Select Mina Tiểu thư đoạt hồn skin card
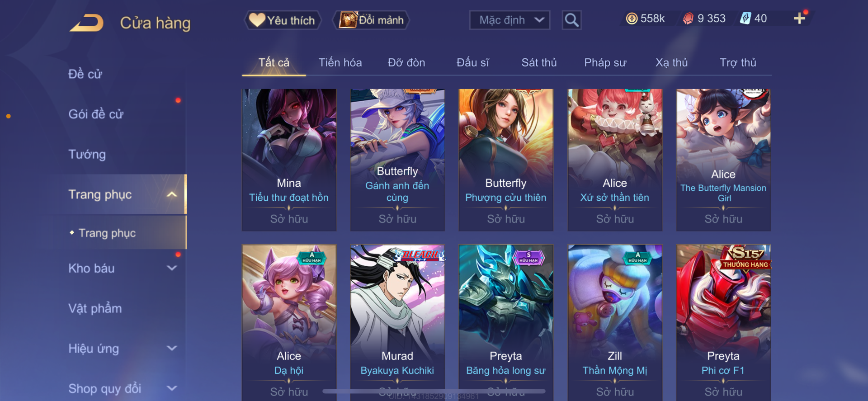 tap(289, 160)
